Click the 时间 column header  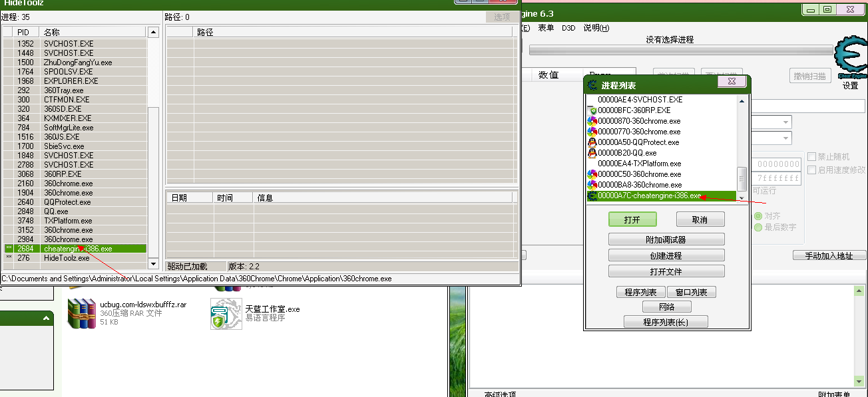coord(234,198)
